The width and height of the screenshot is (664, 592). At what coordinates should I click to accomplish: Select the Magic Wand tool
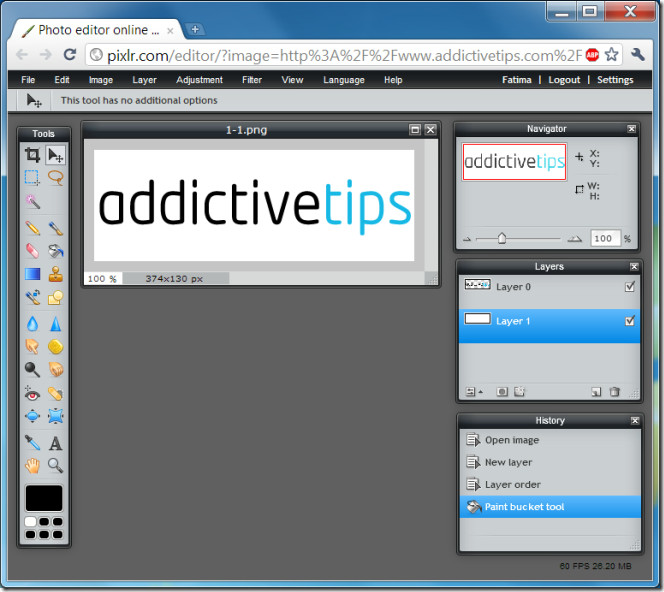point(32,201)
